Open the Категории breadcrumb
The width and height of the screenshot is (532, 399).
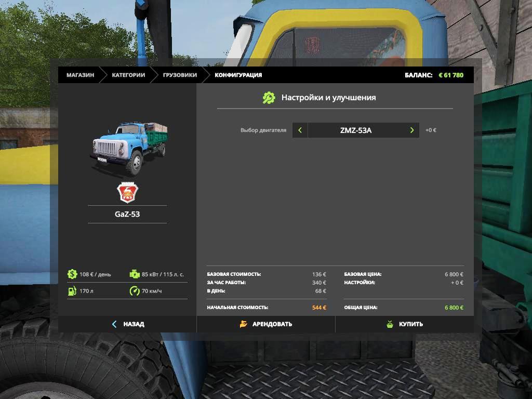pyautogui.click(x=128, y=75)
